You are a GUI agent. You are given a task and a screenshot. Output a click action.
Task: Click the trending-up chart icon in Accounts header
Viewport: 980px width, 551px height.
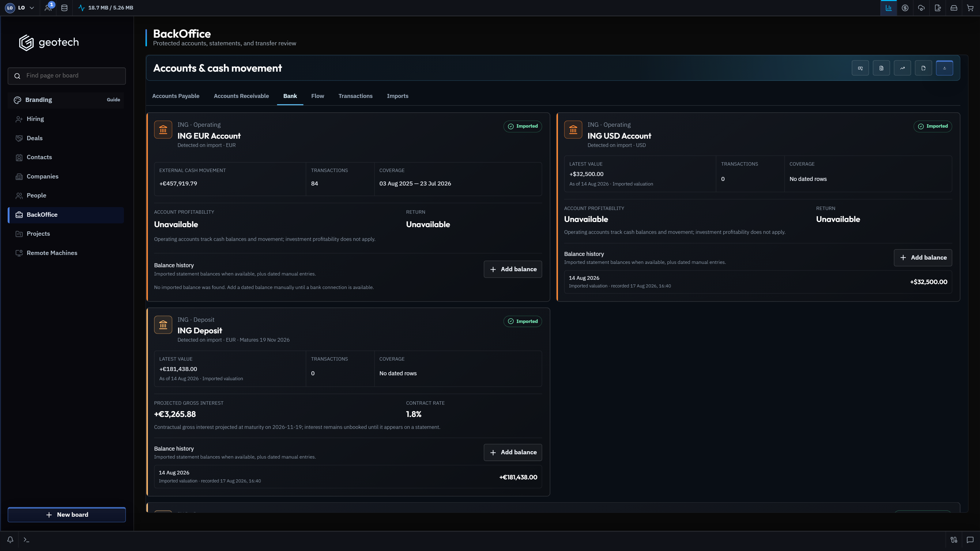903,68
